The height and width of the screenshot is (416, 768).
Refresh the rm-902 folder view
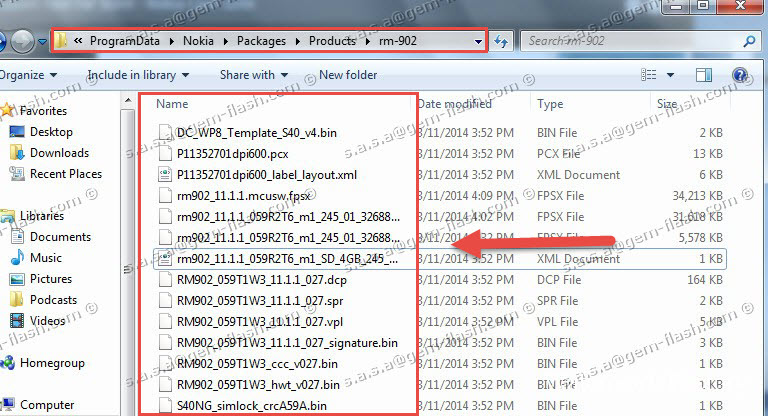(501, 42)
